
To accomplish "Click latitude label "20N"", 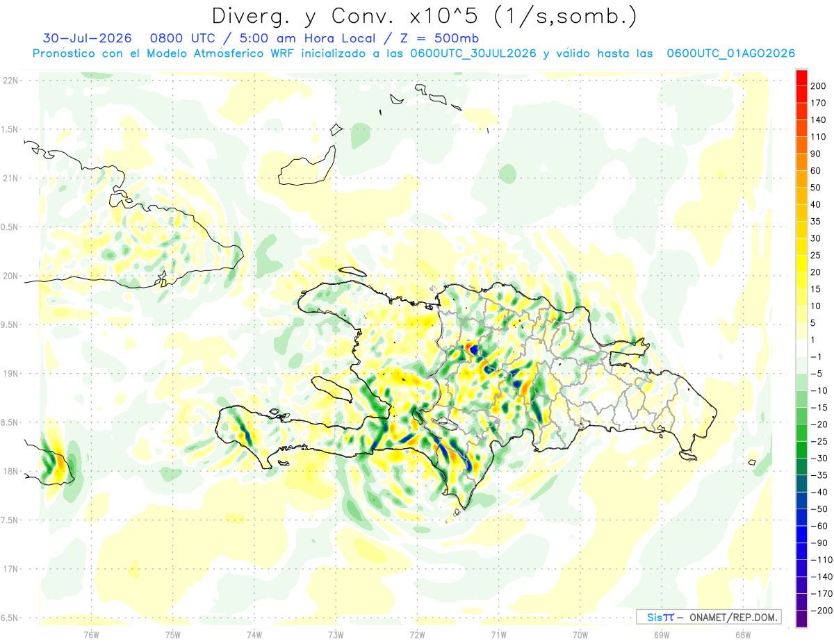I will point(10,276).
